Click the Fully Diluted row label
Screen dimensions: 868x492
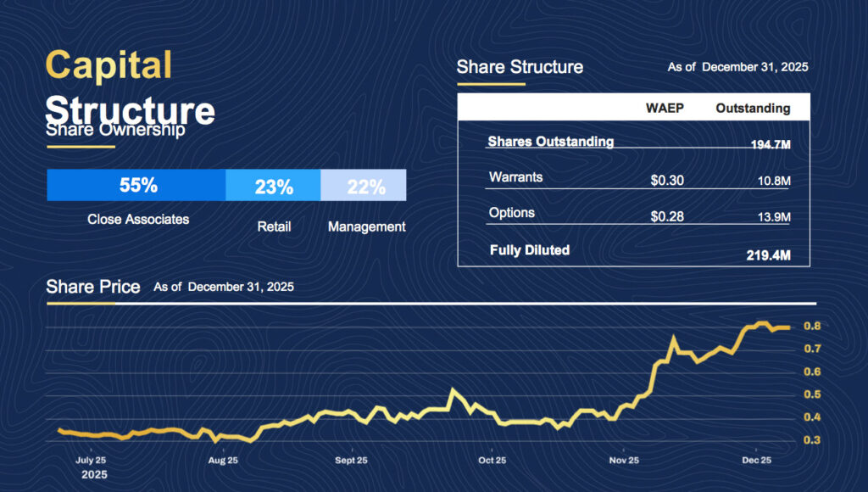pos(530,250)
